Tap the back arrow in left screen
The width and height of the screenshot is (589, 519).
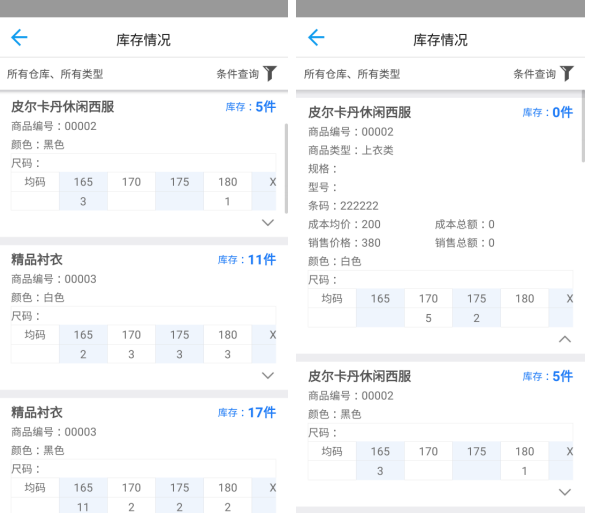pos(19,38)
